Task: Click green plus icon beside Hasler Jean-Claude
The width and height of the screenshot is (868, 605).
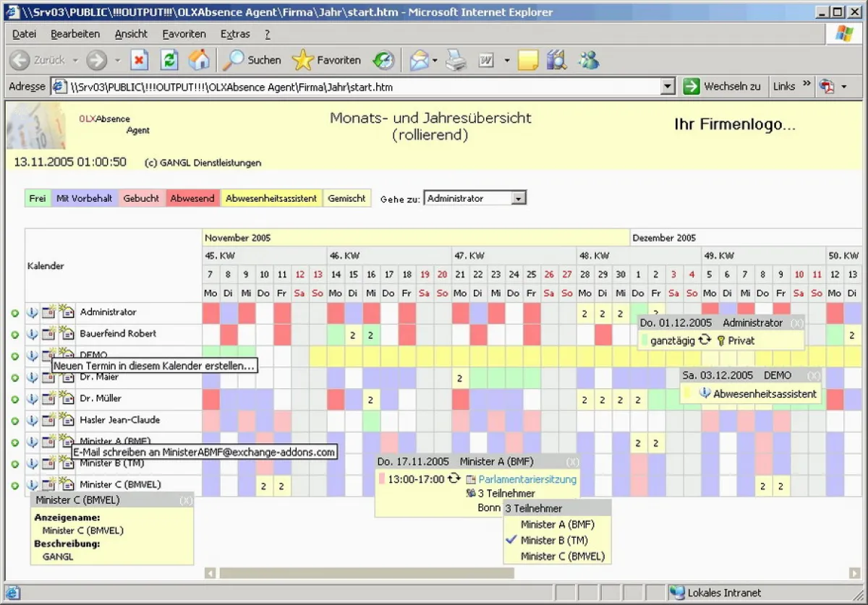Action: click(14, 421)
